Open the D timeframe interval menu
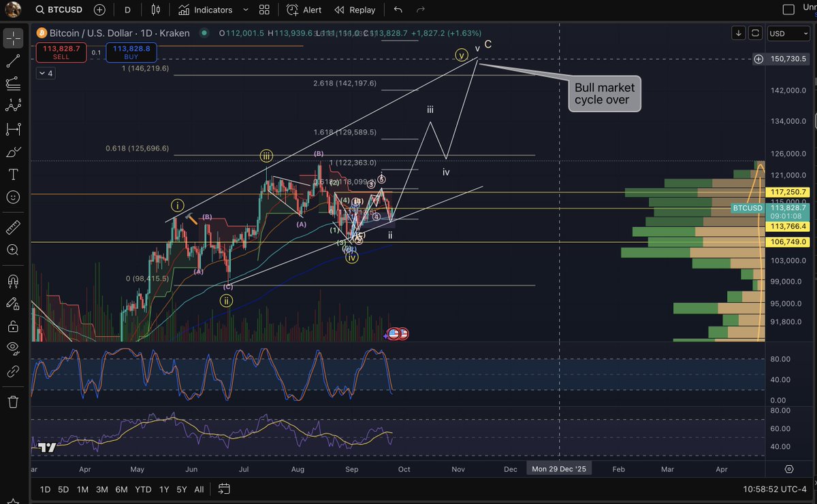The height and width of the screenshot is (504, 817). coord(127,10)
